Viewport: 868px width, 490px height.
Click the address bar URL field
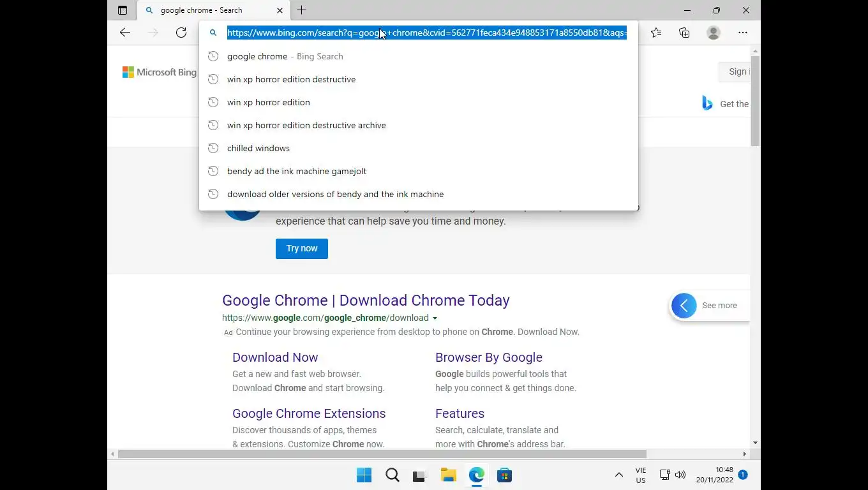click(x=427, y=33)
